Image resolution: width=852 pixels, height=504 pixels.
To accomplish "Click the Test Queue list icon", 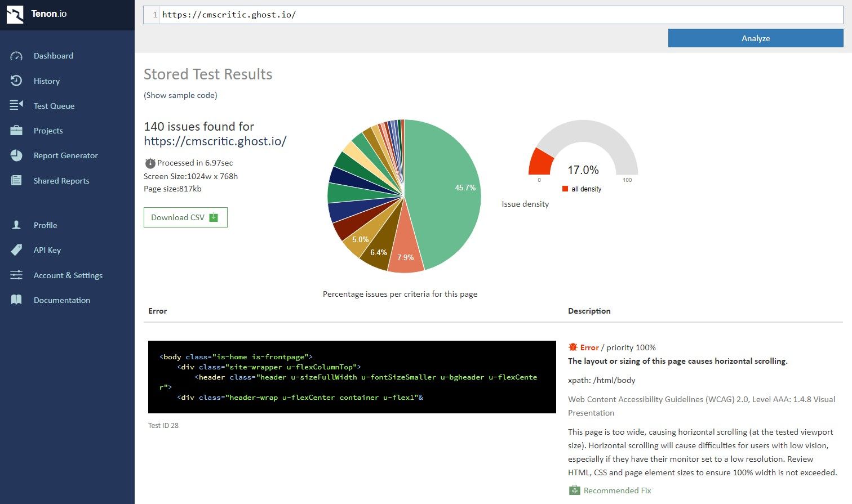I will coord(16,105).
